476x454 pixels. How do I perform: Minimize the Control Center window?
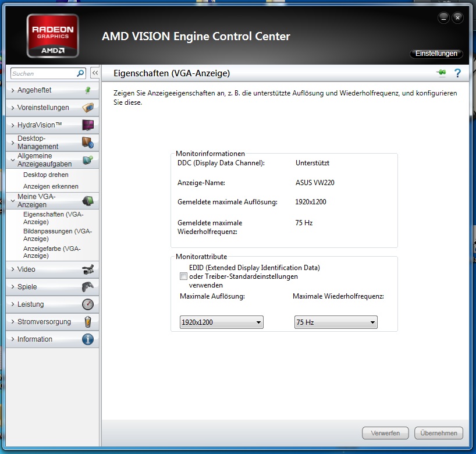[x=443, y=18]
